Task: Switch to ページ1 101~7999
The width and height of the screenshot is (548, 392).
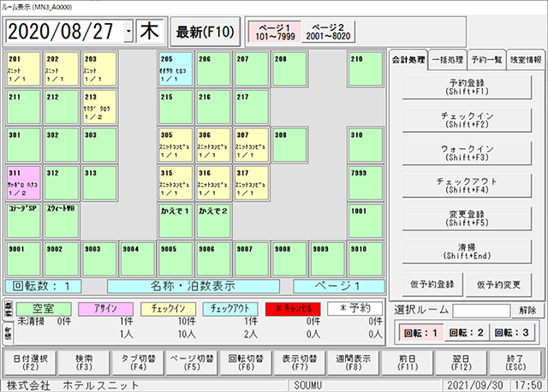Action: pos(275,32)
